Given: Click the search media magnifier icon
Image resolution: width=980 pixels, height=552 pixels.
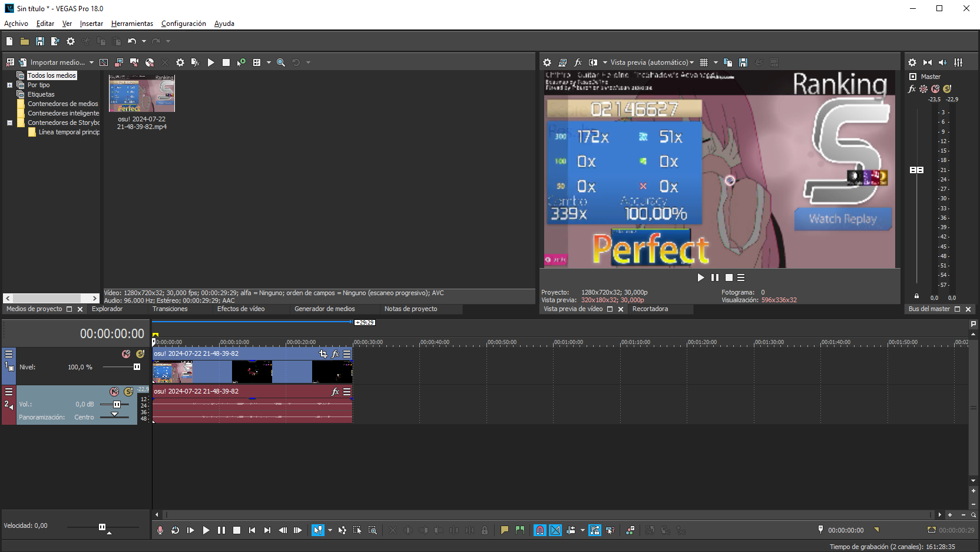Looking at the screenshot, I should [281, 62].
